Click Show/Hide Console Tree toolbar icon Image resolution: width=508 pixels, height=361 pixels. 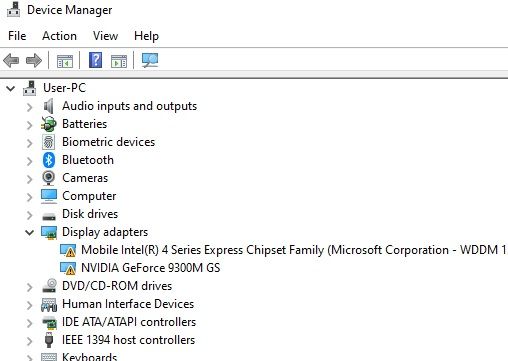point(65,61)
